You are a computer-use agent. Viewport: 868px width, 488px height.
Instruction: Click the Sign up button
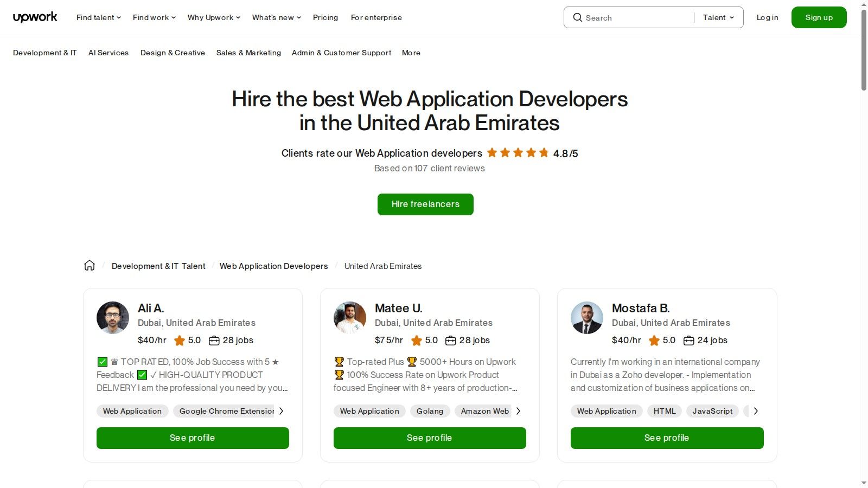[x=819, y=17]
